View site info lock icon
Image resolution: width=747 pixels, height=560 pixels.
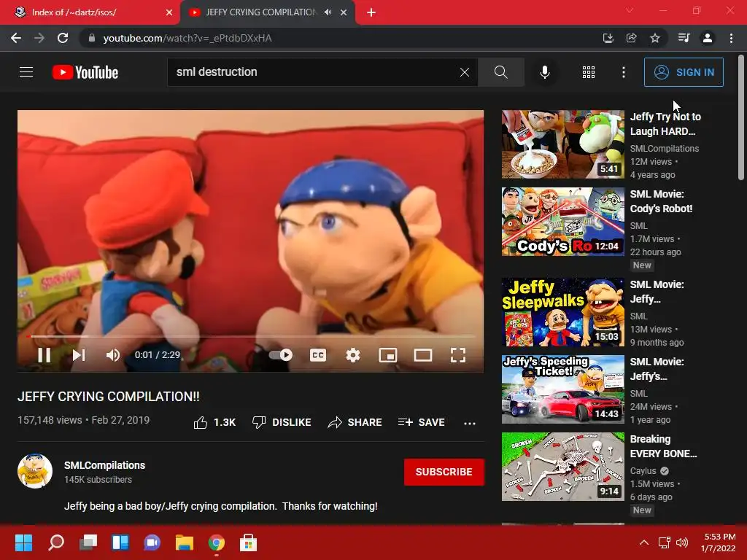point(92,38)
